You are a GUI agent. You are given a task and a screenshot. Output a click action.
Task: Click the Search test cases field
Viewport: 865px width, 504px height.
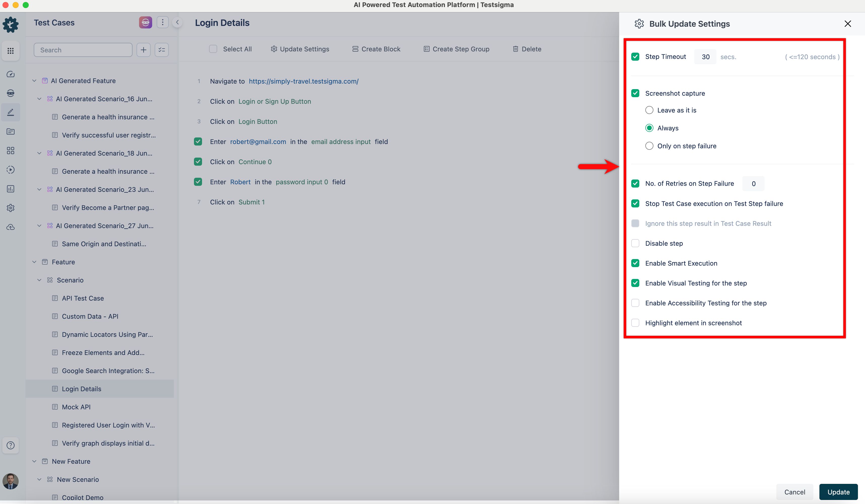(x=83, y=50)
